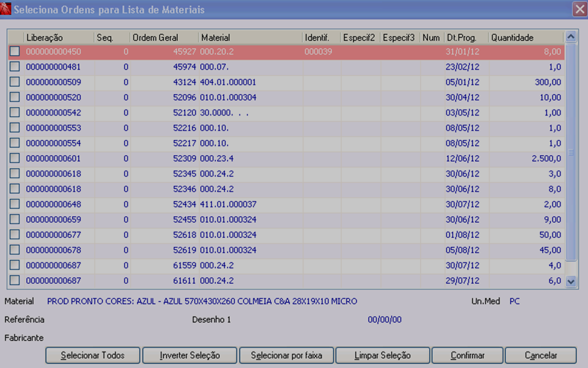Sort by the Material column header
Viewport: 588px width, 368px height.
250,37
